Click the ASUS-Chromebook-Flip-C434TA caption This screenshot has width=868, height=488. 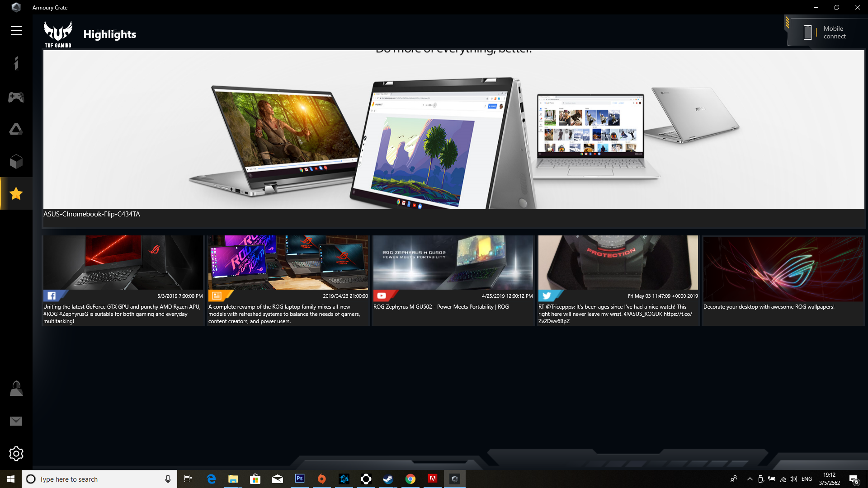tap(92, 214)
